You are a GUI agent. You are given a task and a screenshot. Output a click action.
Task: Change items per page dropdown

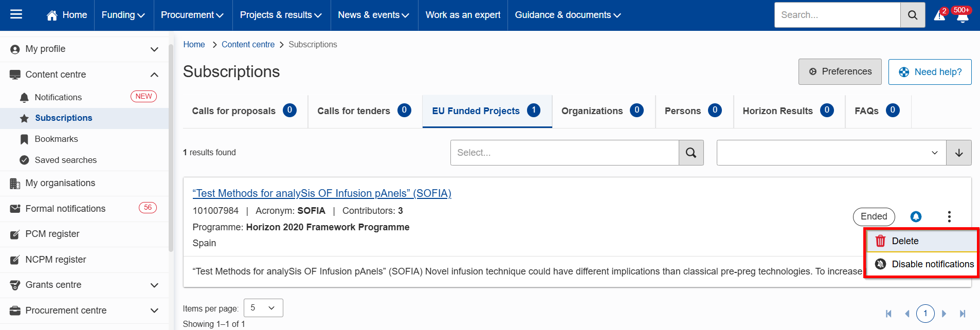pos(263,308)
